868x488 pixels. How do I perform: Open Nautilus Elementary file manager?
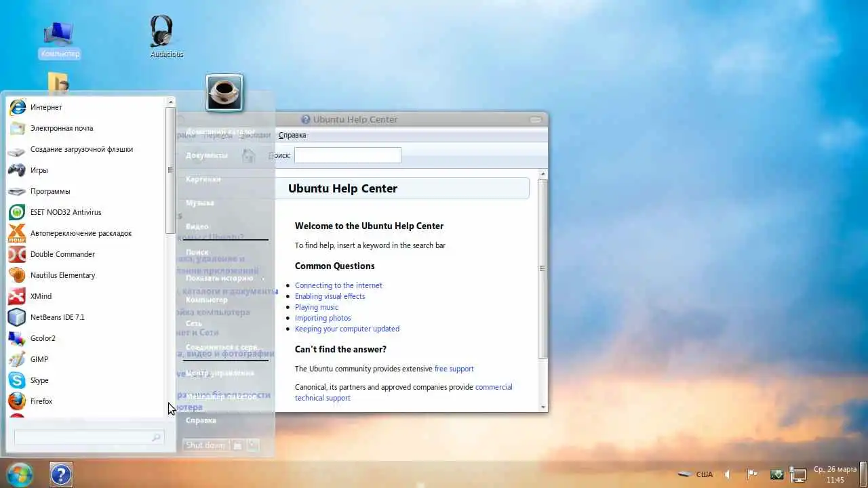[x=87, y=275]
